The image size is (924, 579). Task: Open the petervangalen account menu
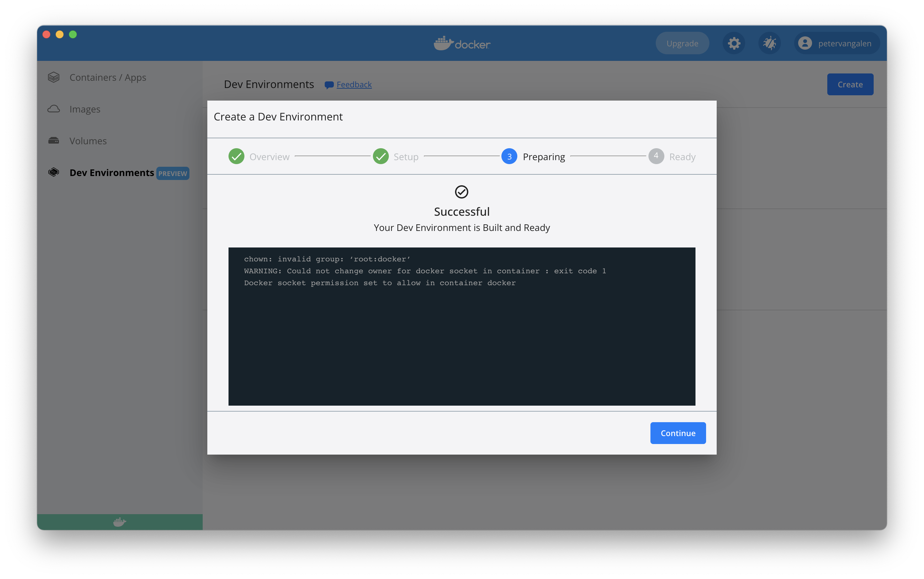836,43
